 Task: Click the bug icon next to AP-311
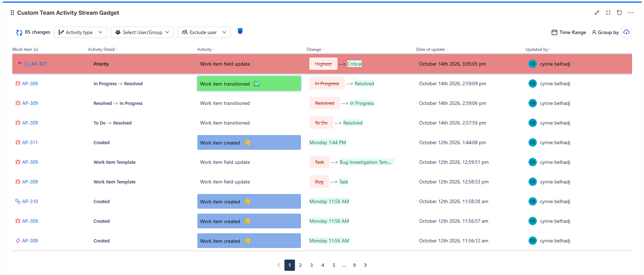click(18, 142)
